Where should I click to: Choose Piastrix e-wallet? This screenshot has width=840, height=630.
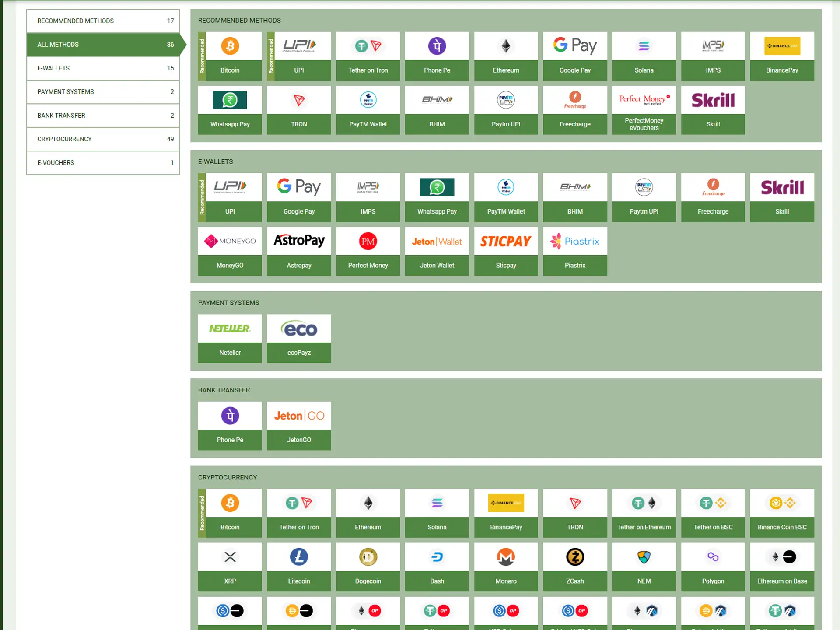tap(575, 251)
